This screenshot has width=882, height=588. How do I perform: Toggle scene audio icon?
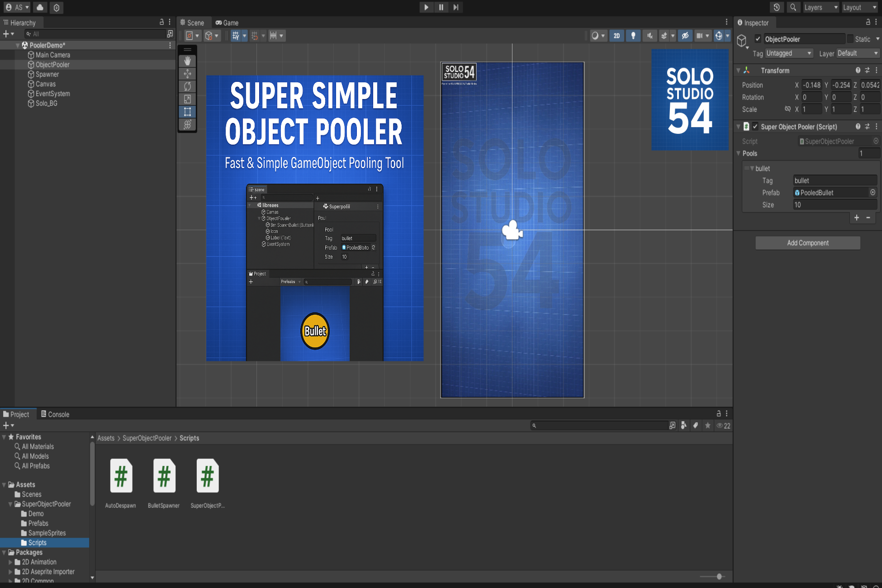pyautogui.click(x=650, y=36)
